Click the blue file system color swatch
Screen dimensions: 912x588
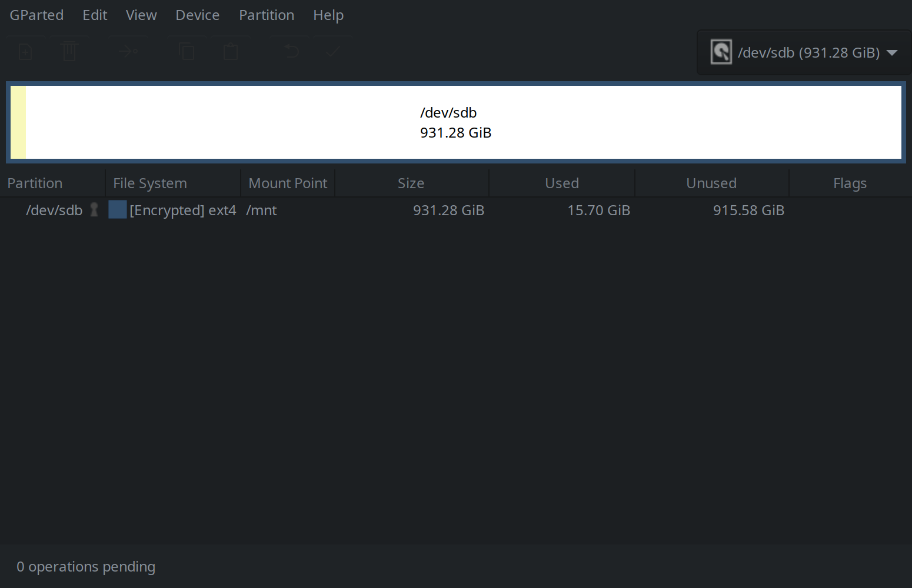118,210
